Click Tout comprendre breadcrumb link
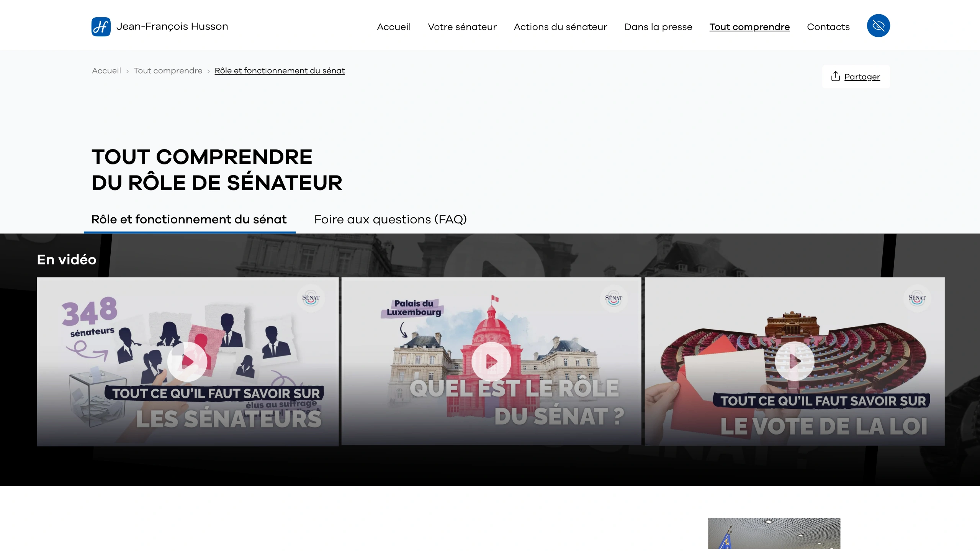Viewport: 980px width, 551px height. pos(168,71)
